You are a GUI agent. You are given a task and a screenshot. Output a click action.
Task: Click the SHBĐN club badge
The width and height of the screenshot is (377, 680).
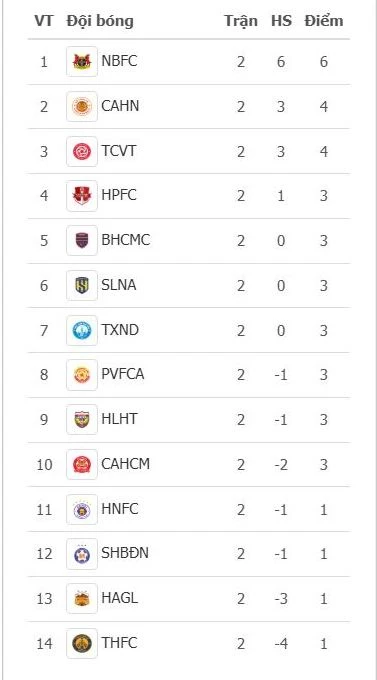click(x=82, y=554)
